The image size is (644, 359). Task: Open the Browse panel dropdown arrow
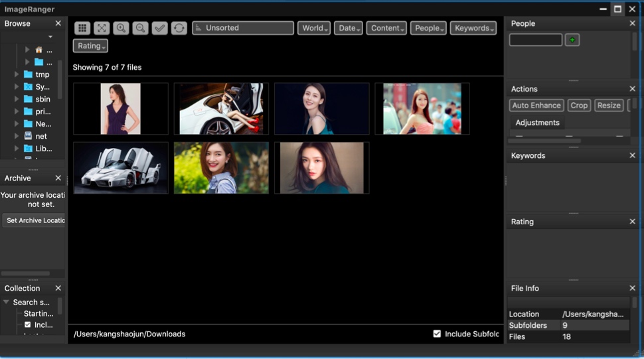click(50, 37)
